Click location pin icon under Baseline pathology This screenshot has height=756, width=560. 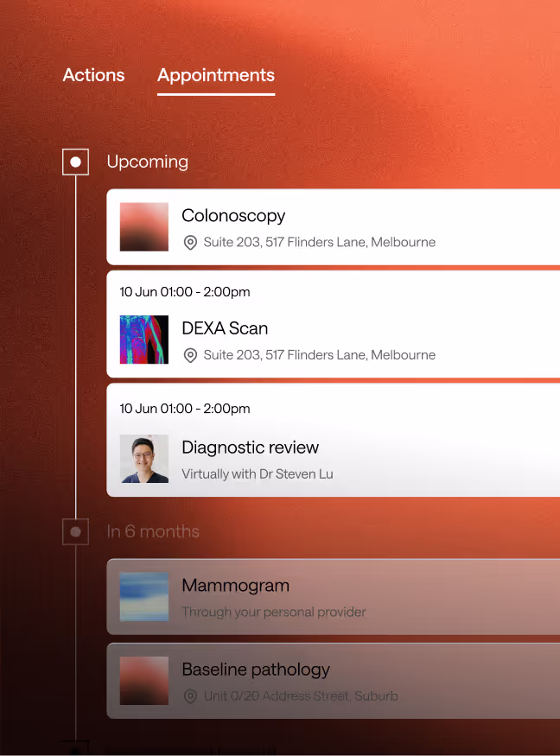pos(190,696)
